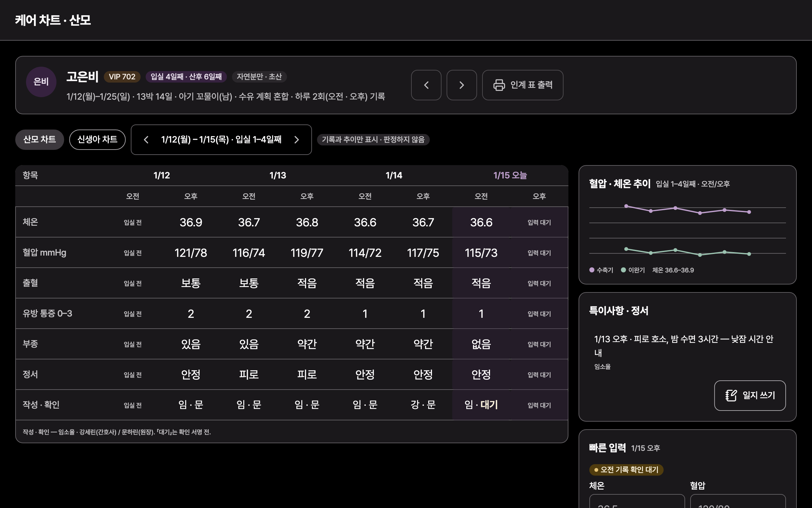Click the 체온 input field in 빠른 입력
The height and width of the screenshot is (508, 812).
[x=637, y=501]
